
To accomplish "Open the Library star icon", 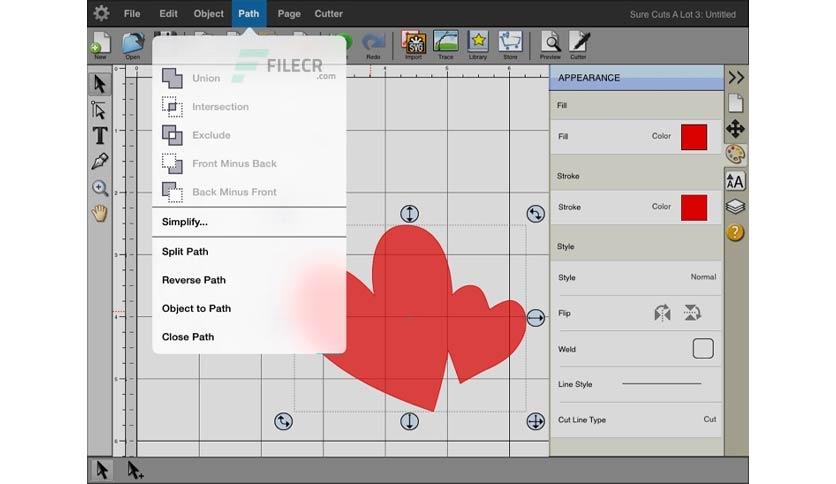I will click(478, 45).
